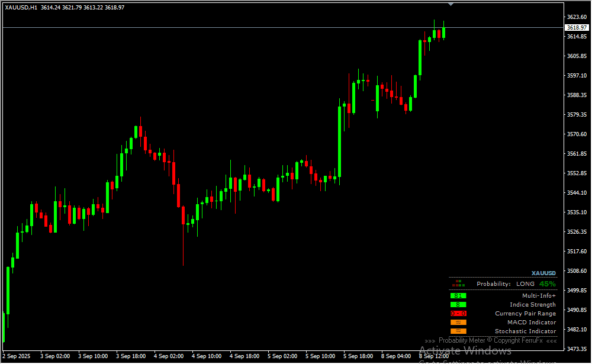Click the red Currency Pair Range box
592x364 pixels.
pyautogui.click(x=458, y=314)
